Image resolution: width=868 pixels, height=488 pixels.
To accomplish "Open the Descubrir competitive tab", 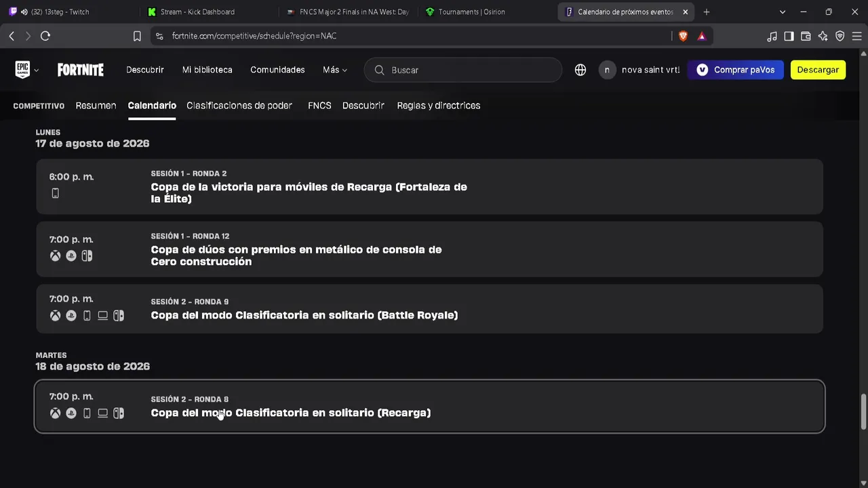I will point(363,106).
